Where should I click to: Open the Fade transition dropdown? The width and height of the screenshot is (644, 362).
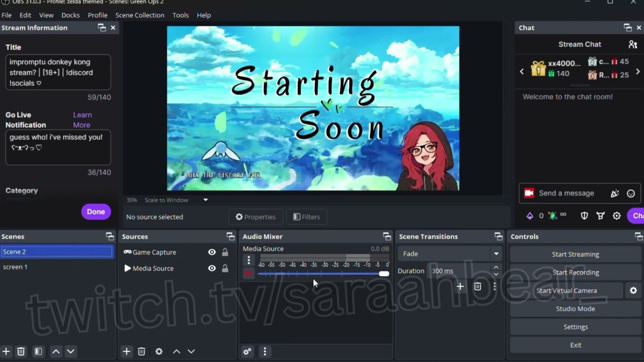tap(449, 254)
